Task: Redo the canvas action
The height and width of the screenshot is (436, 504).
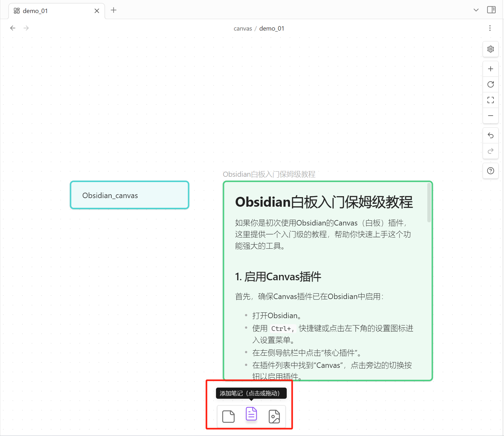Action: (x=491, y=151)
